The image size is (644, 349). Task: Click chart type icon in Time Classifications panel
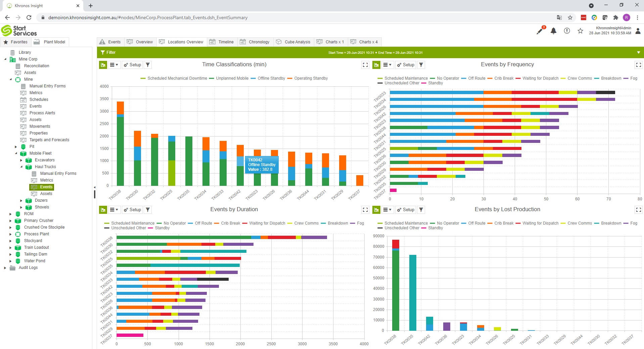tap(103, 65)
